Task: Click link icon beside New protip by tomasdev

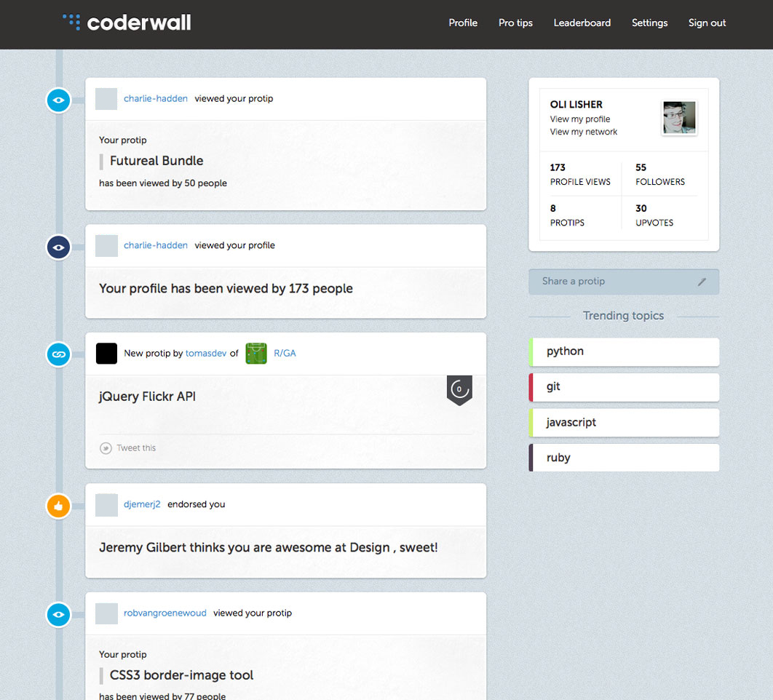Action: tap(59, 354)
